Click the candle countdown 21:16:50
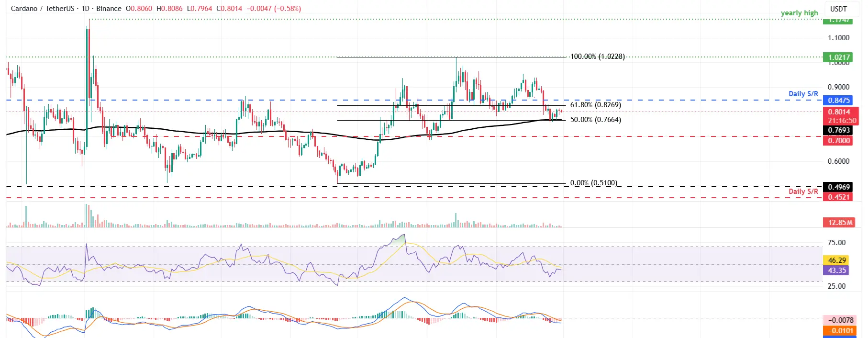This screenshot has width=868, height=338. [841, 121]
